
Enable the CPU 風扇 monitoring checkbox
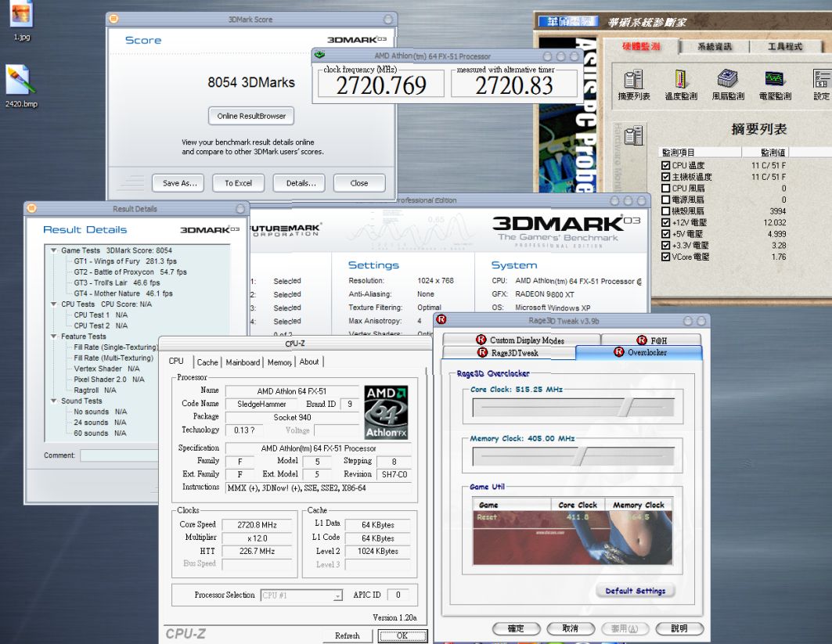(665, 189)
